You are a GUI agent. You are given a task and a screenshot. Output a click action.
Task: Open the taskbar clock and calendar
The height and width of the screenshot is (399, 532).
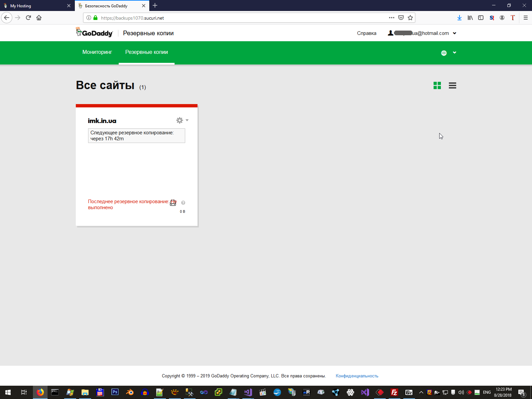pyautogui.click(x=503, y=392)
